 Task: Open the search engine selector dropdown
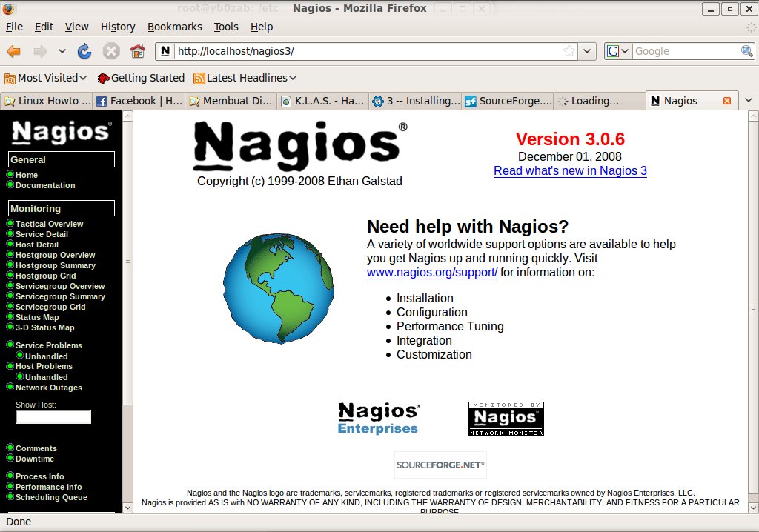(618, 51)
